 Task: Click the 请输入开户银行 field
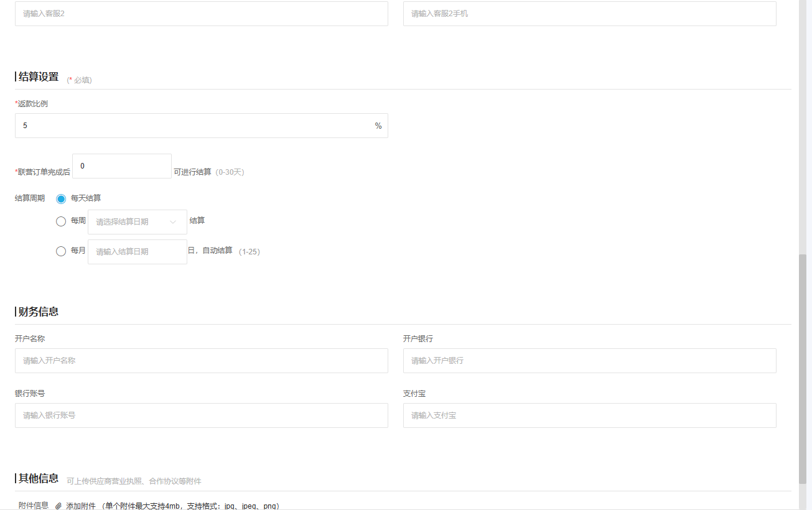(590, 361)
